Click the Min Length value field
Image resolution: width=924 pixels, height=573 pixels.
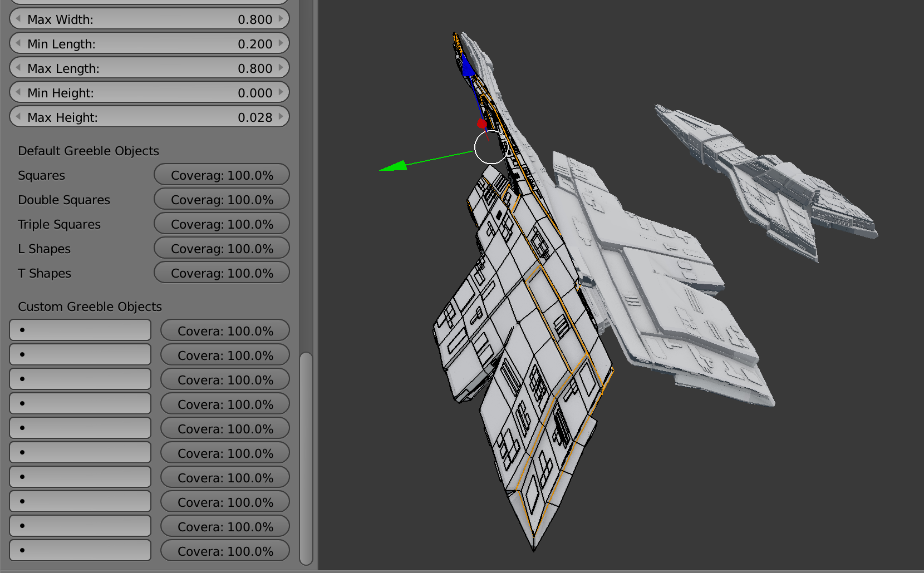coord(149,43)
